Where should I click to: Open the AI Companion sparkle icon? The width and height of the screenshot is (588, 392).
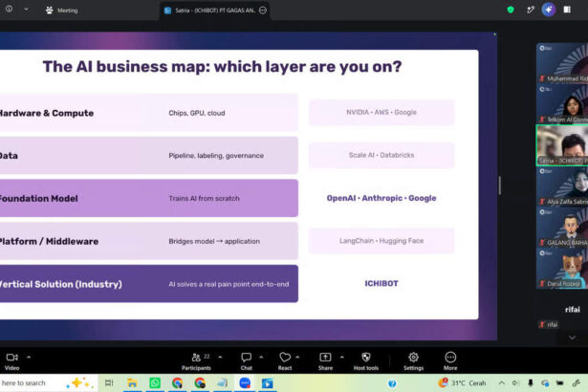(548, 10)
